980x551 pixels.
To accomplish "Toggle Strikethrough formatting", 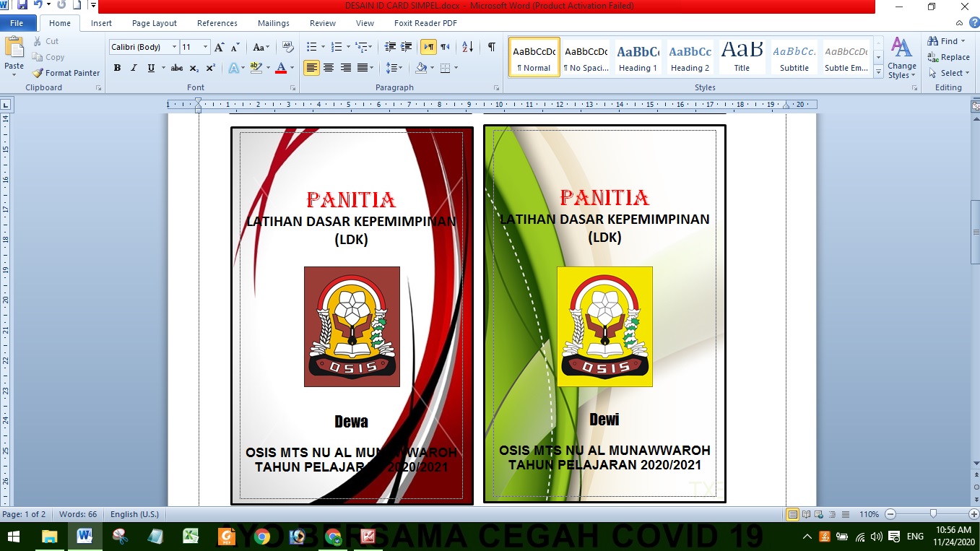I will (177, 68).
